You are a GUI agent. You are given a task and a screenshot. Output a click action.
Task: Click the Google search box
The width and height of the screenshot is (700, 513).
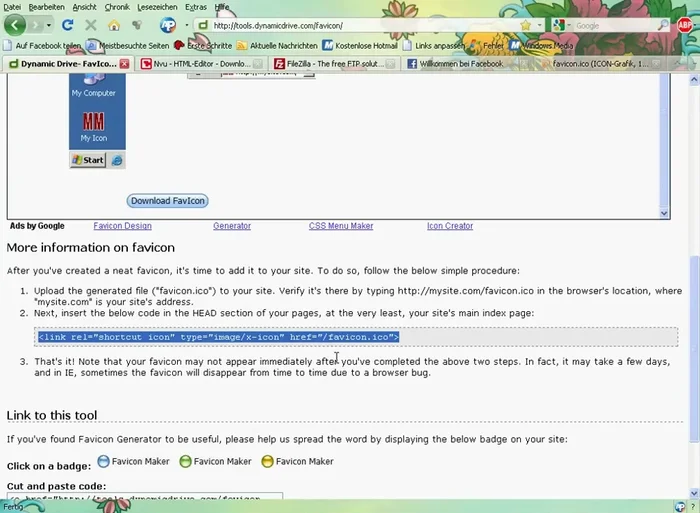tap(615, 26)
